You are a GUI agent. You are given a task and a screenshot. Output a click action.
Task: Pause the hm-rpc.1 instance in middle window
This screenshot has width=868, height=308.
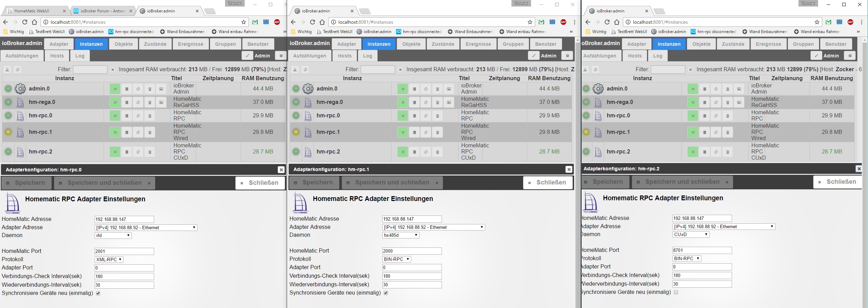403,132
